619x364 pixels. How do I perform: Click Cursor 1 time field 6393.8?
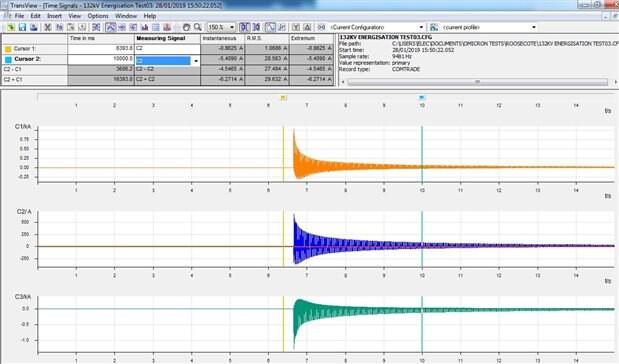point(101,49)
